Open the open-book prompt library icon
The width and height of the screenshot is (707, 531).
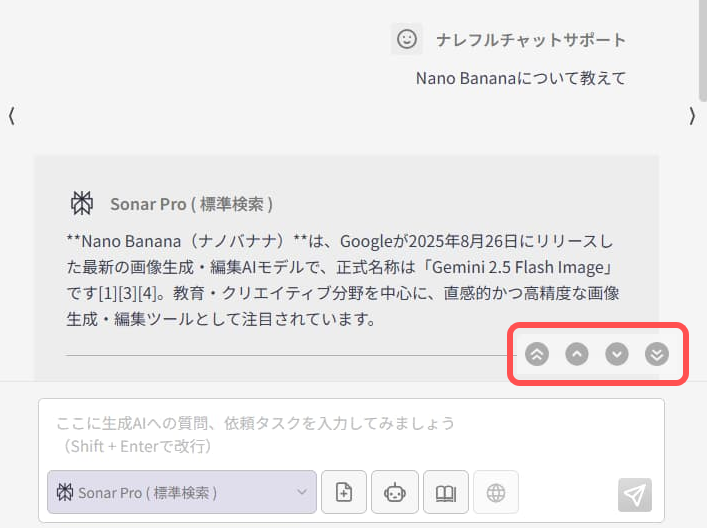[x=446, y=492]
